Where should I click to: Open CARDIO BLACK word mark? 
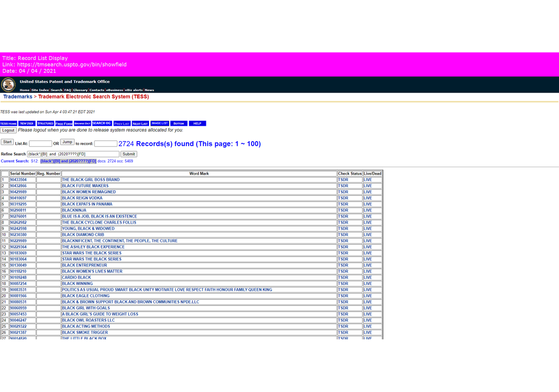tap(76, 277)
